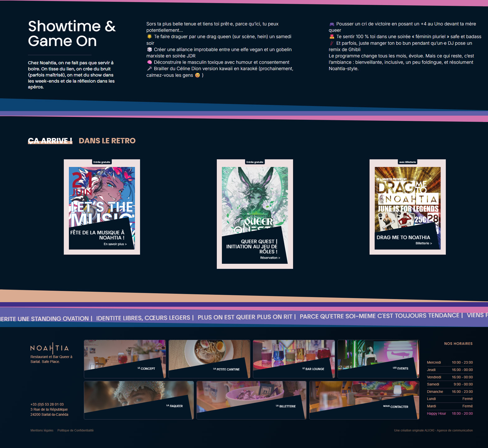Open Politique de Confidentialité link
Image resolution: width=488 pixels, height=448 pixels.
(75, 431)
